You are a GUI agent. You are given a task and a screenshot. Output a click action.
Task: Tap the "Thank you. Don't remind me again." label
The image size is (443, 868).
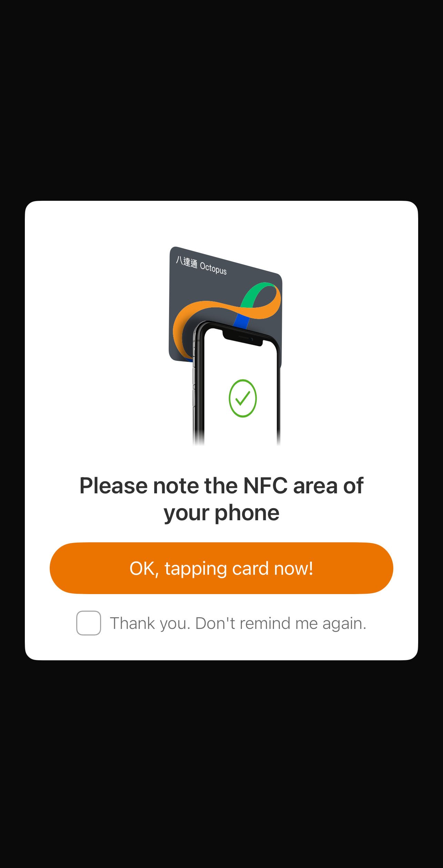[x=238, y=623]
